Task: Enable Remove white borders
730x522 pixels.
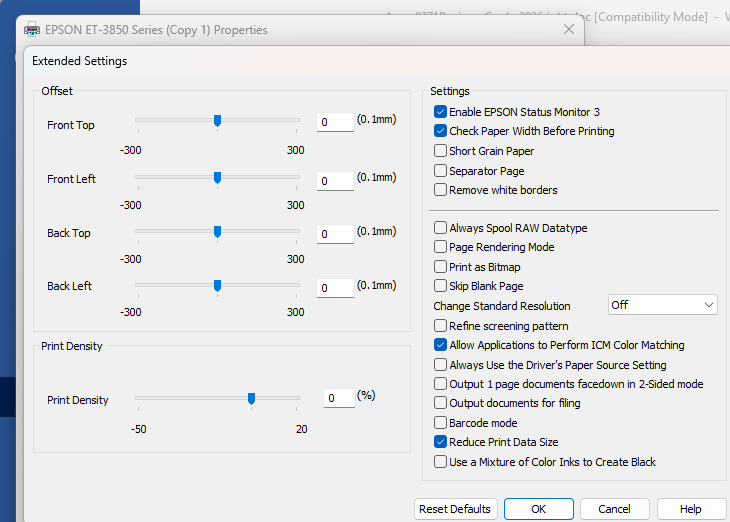Action: point(441,190)
